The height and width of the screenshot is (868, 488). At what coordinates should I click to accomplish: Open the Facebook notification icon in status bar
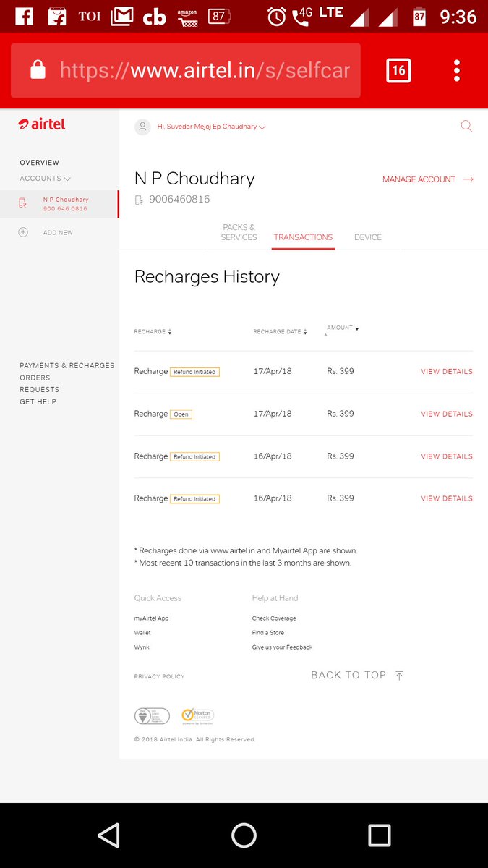(x=24, y=16)
